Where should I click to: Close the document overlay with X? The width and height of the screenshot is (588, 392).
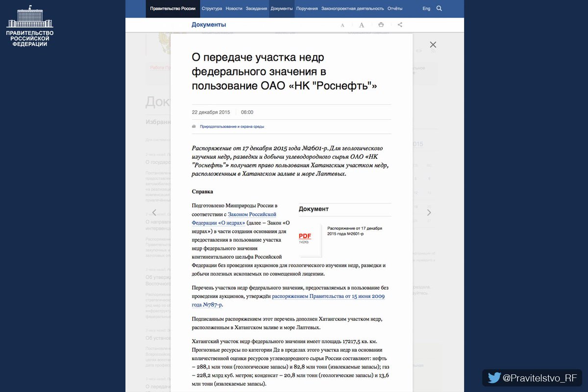pyautogui.click(x=433, y=45)
